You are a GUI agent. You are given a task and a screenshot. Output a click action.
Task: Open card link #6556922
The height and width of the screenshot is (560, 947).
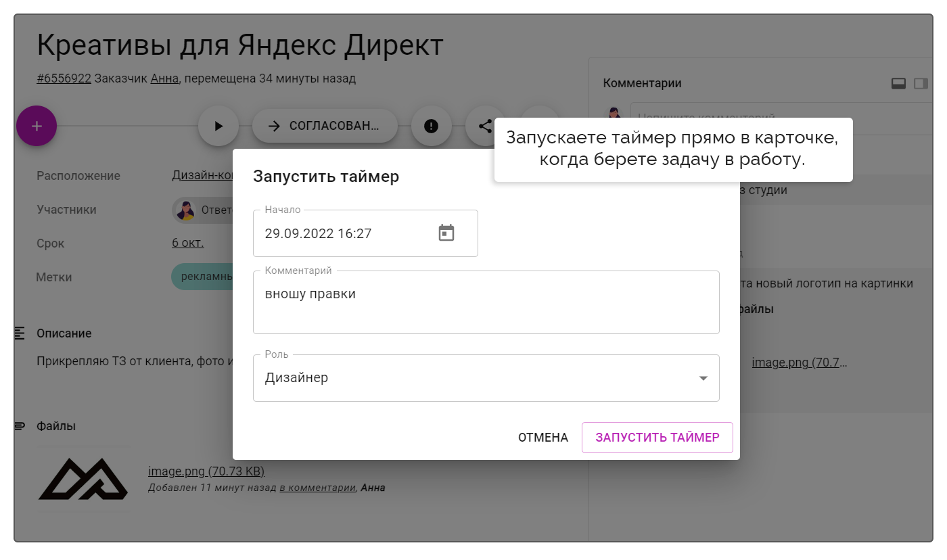(x=64, y=78)
